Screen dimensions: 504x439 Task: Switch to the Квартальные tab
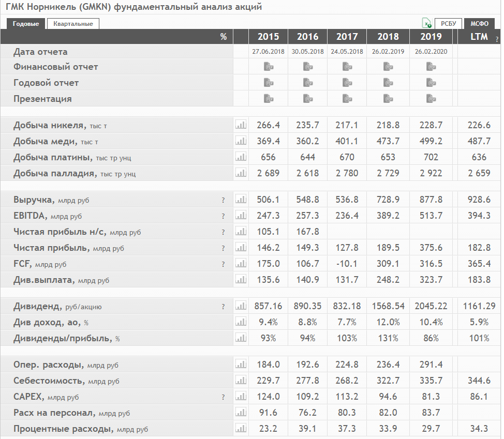73,24
